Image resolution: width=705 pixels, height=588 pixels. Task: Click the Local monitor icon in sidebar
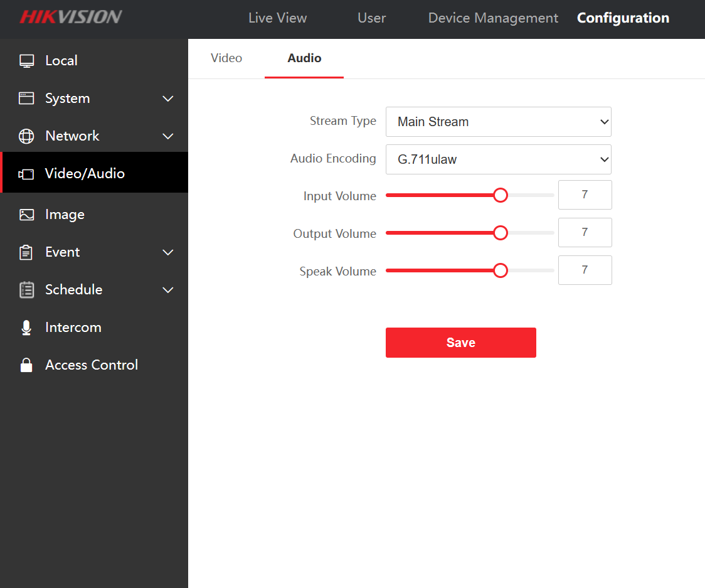tap(26, 61)
